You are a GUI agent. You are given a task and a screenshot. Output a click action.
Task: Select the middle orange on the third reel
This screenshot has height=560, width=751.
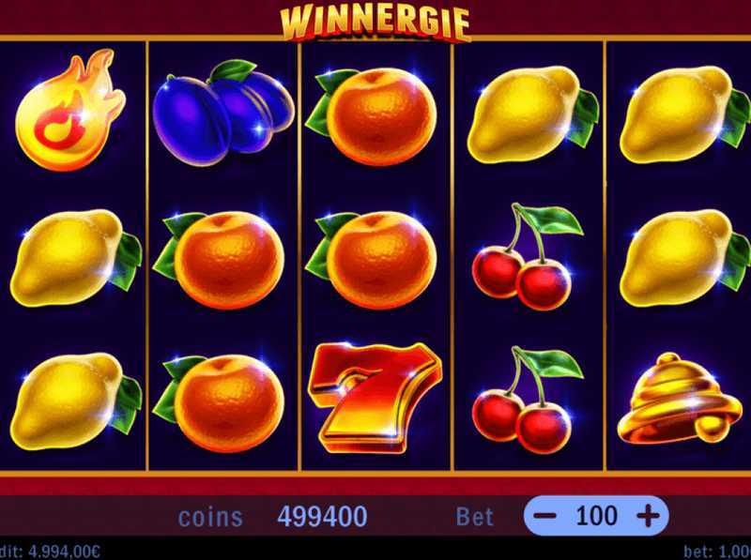click(371, 260)
